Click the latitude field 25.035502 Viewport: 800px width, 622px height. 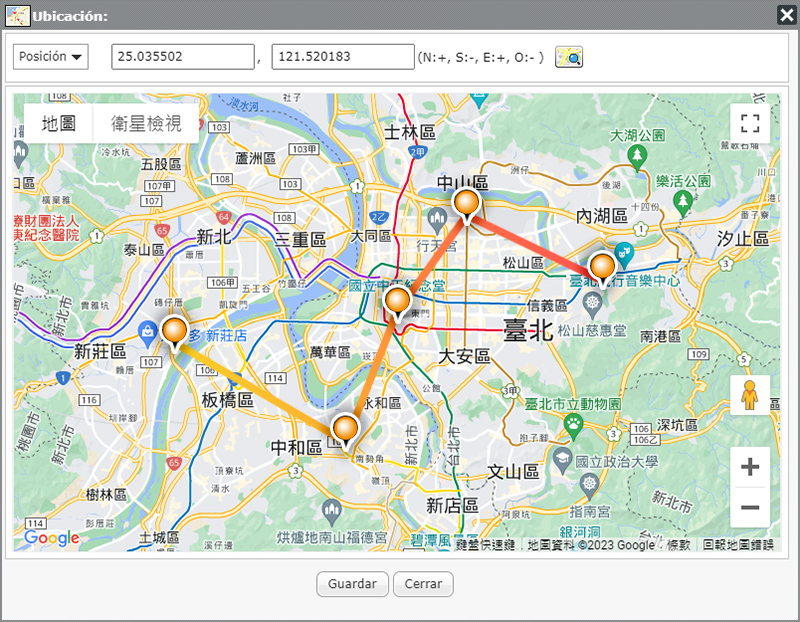coord(183,57)
